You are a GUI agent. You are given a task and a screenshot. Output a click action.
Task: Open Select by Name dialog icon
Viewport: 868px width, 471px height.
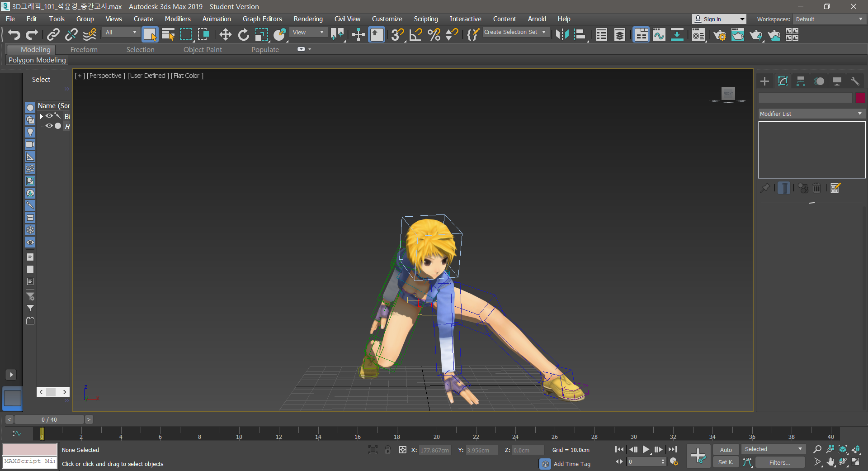click(168, 35)
